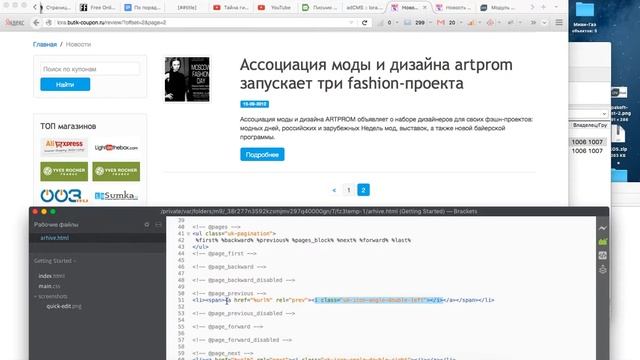Toggle split view icon beside working files gear
Image resolution: width=640 pixels, height=360 pixels.
pos(158,224)
